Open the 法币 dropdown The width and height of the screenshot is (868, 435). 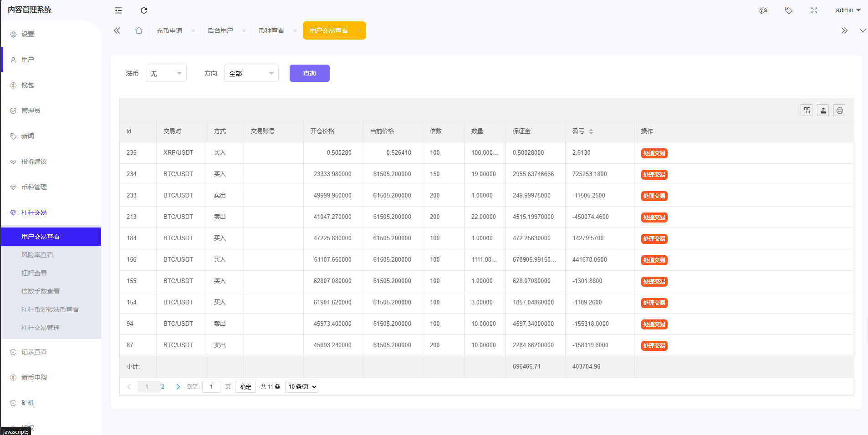click(166, 73)
